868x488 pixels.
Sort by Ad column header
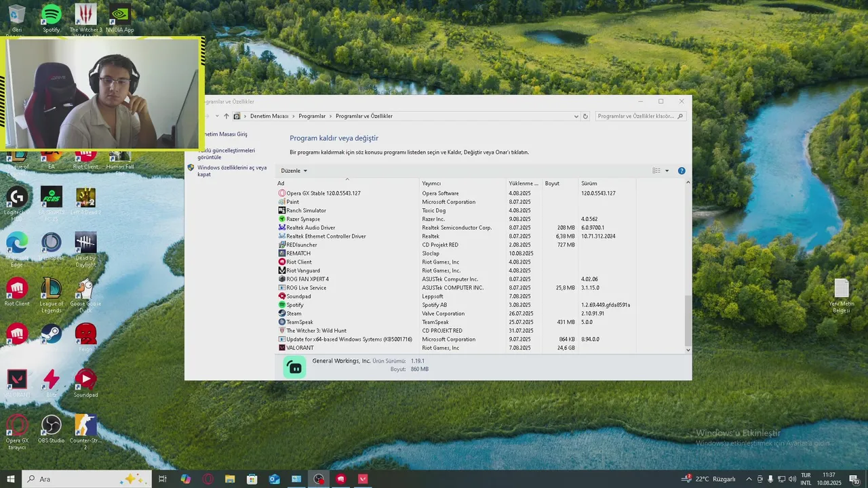tap(348, 184)
